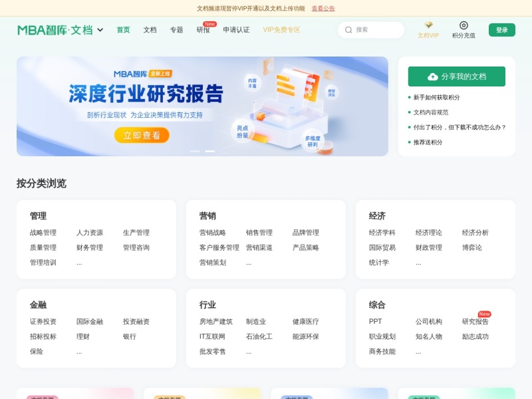Open 管理咨询 subcategory
The image size is (532, 399).
(136, 247)
